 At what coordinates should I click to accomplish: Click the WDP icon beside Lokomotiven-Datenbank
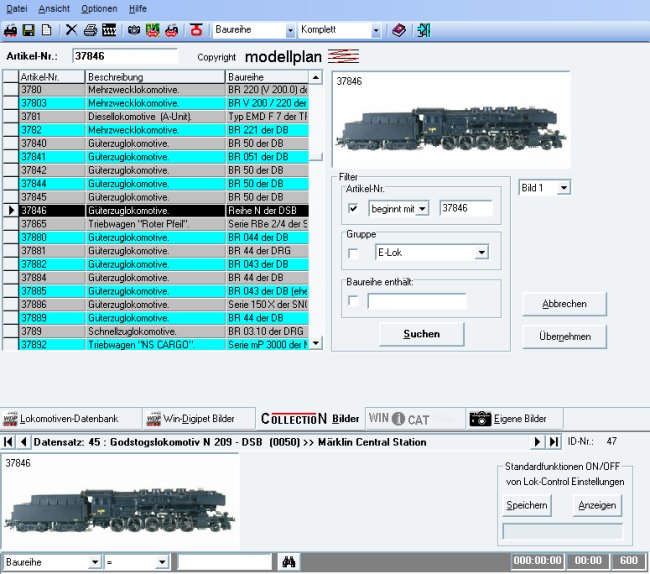10,419
